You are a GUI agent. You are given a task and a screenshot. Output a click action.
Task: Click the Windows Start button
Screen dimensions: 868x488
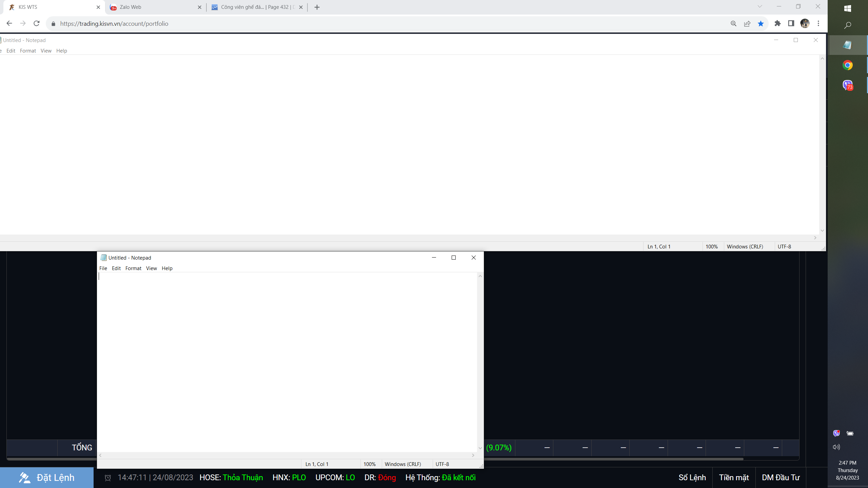click(x=847, y=8)
